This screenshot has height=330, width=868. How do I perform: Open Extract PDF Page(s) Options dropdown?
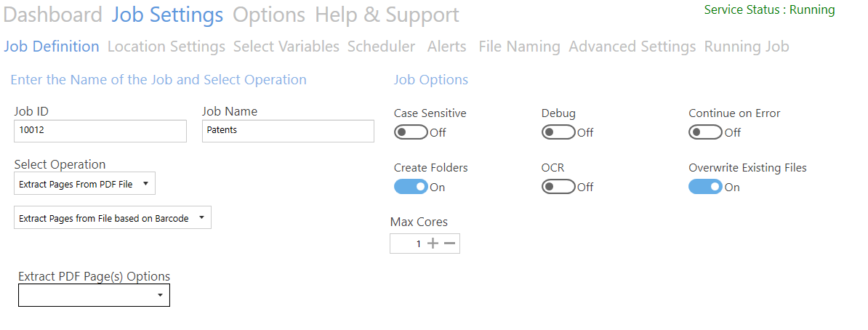coord(94,295)
